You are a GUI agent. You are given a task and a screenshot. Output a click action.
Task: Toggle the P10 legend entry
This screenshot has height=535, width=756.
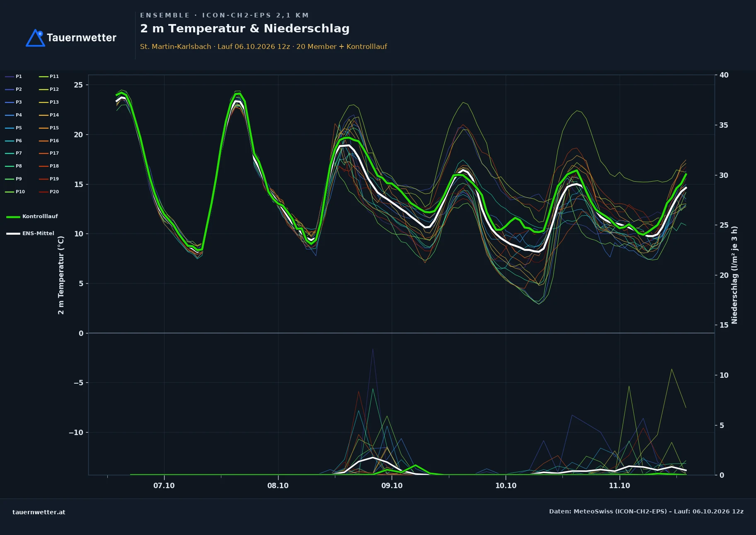15,192
